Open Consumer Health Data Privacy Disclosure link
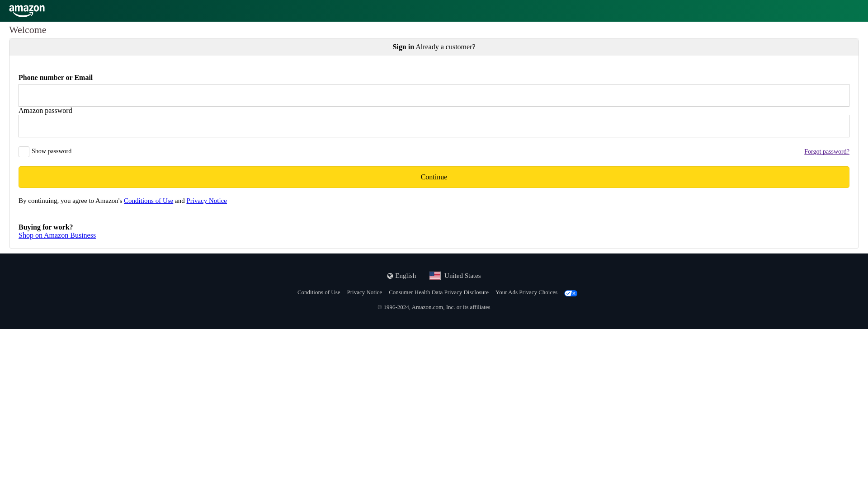Viewport: 868px width, 488px height. [439, 292]
